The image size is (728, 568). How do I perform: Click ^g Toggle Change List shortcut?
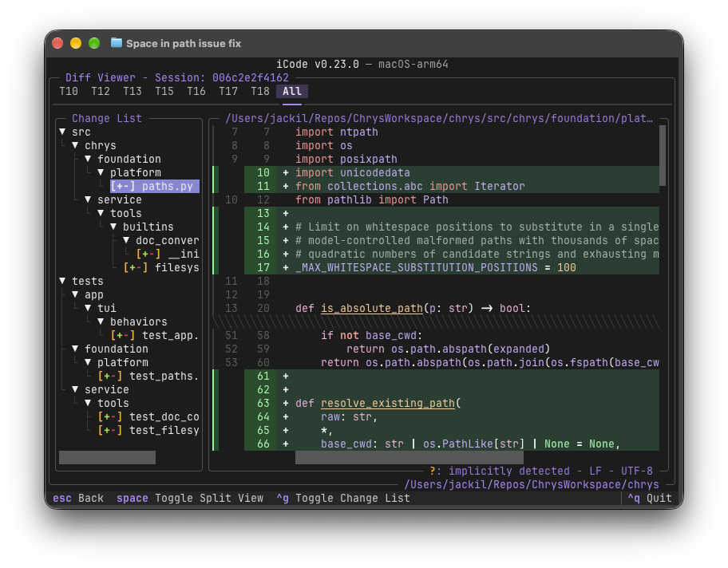(x=343, y=498)
